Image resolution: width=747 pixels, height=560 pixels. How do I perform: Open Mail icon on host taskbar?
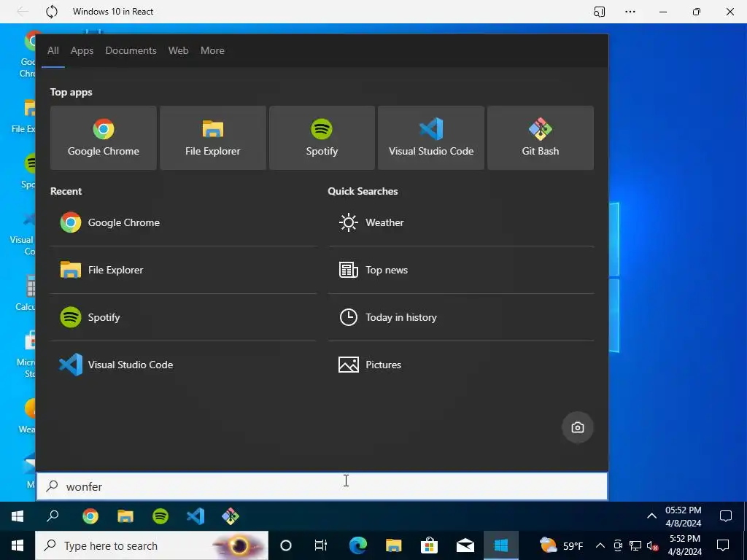pyautogui.click(x=465, y=545)
